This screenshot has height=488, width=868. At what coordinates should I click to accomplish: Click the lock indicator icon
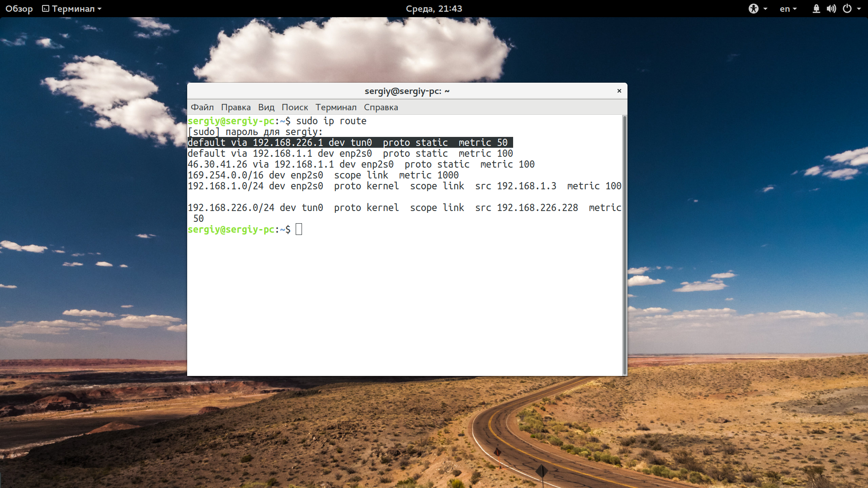click(x=816, y=9)
